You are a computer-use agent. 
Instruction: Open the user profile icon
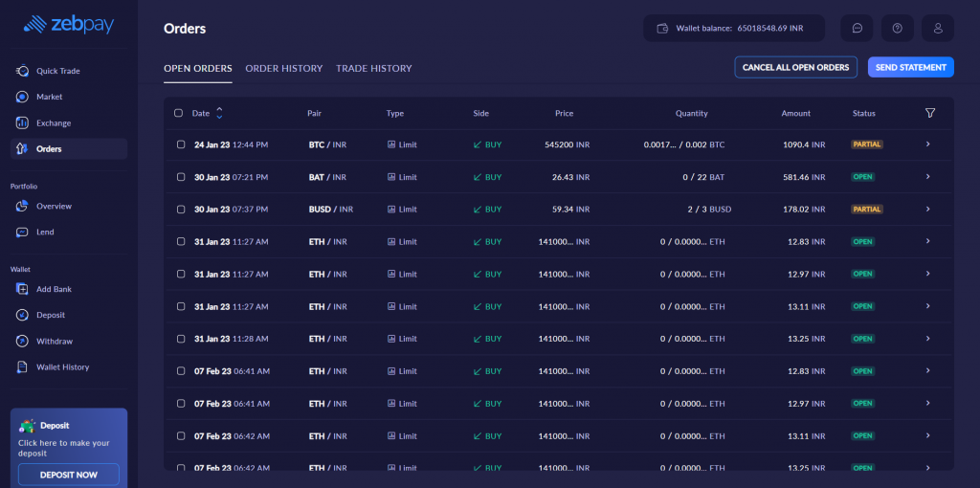point(938,29)
